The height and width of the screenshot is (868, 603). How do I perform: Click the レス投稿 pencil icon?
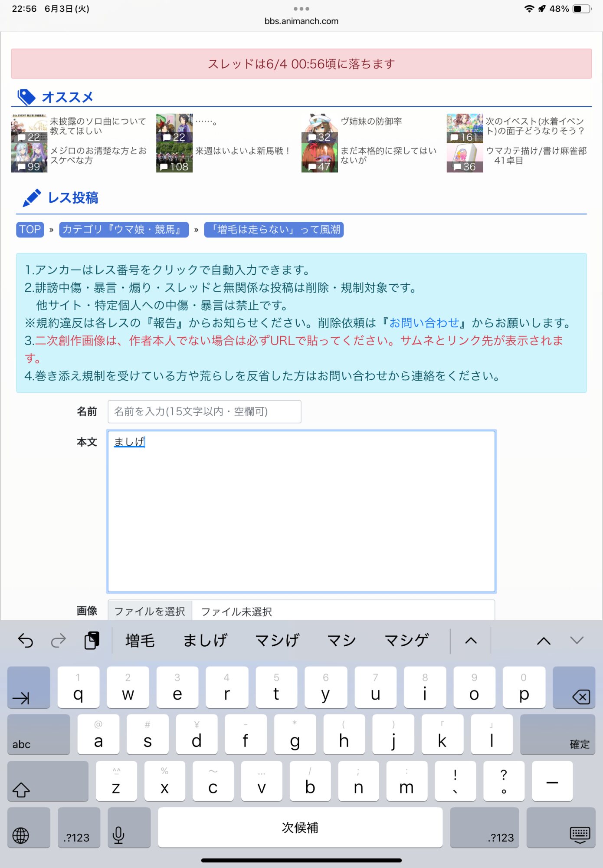pos(32,198)
